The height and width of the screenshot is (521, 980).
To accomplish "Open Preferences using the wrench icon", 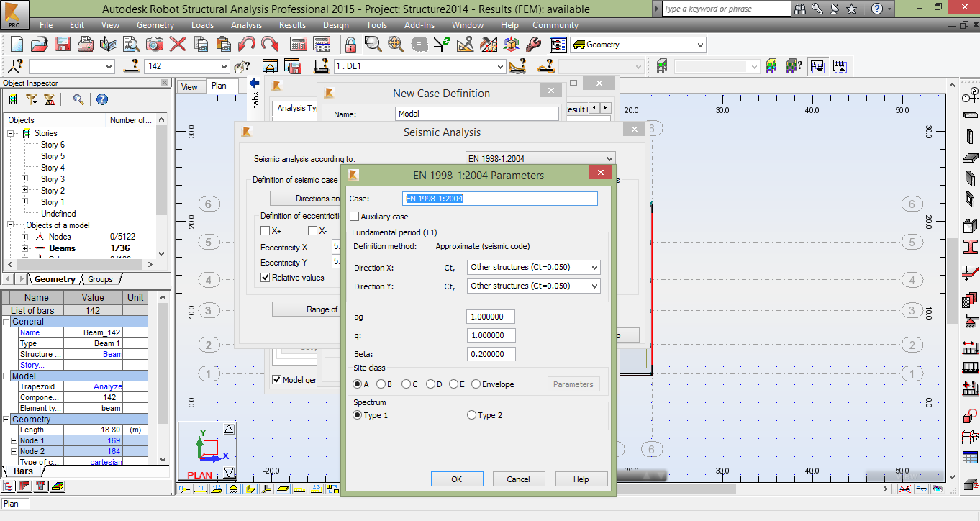I will click(x=533, y=44).
